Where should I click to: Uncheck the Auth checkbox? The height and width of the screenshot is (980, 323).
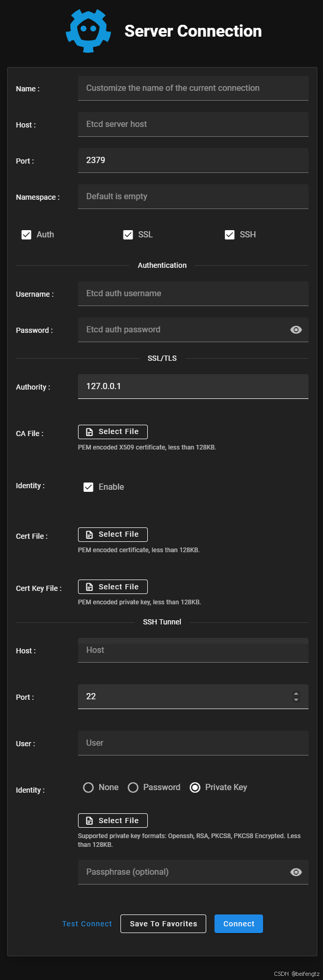coord(26,235)
